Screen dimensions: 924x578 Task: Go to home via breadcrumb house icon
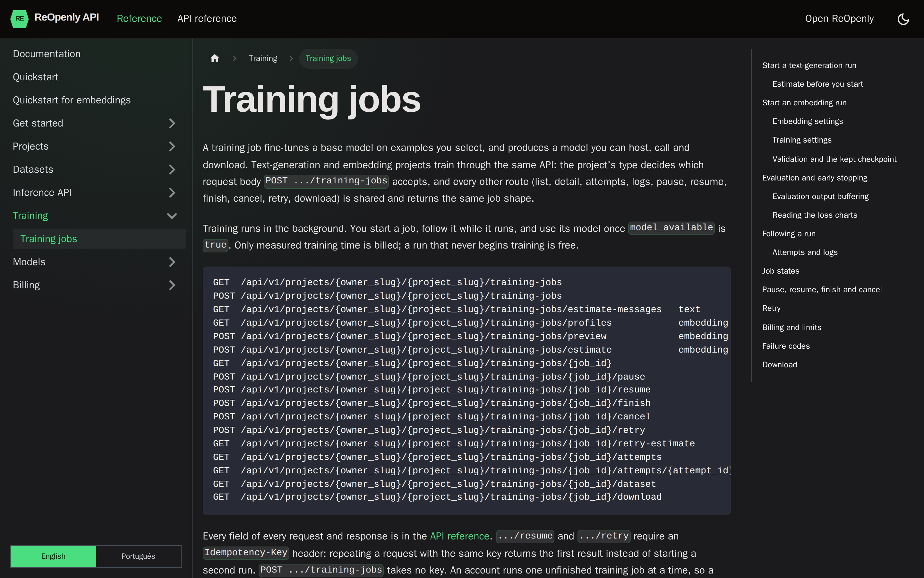tap(215, 58)
